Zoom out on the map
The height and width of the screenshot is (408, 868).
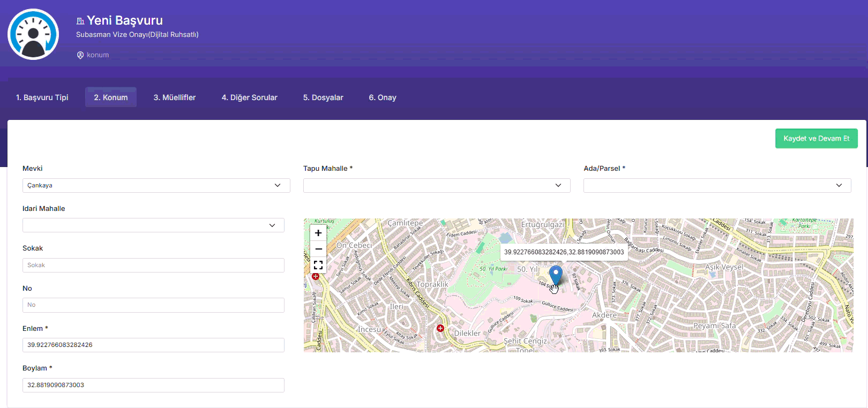pyautogui.click(x=318, y=249)
